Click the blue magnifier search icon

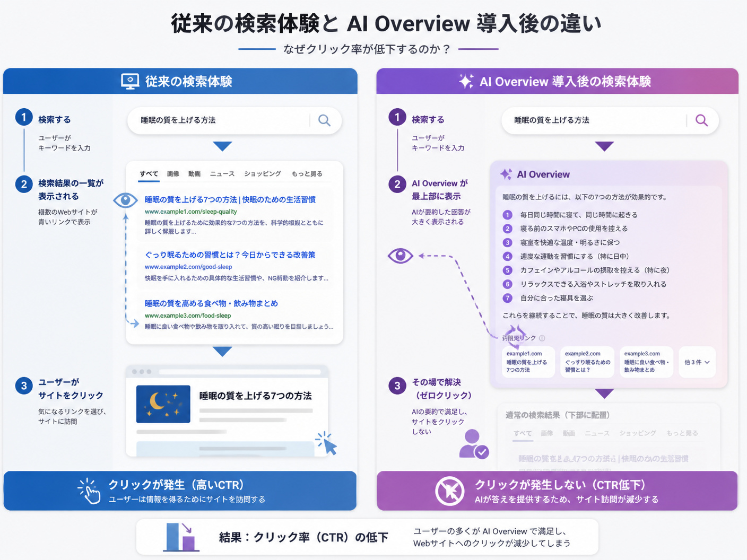coord(324,120)
